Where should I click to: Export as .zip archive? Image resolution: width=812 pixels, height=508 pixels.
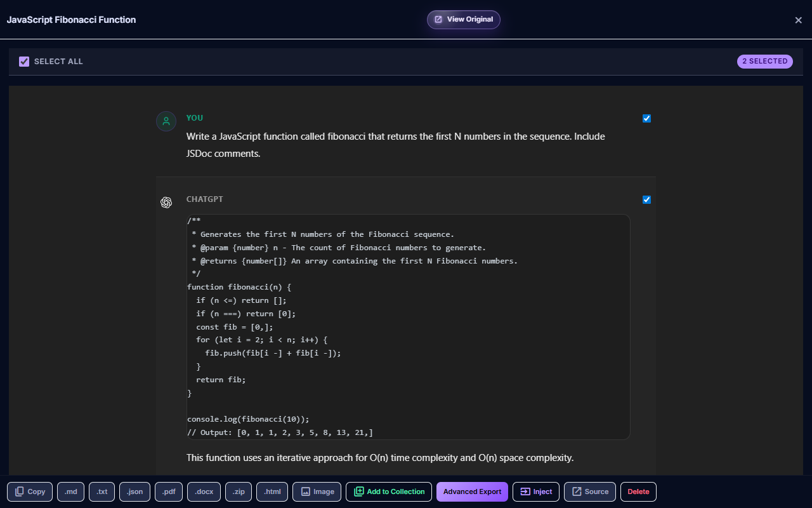[239, 491]
